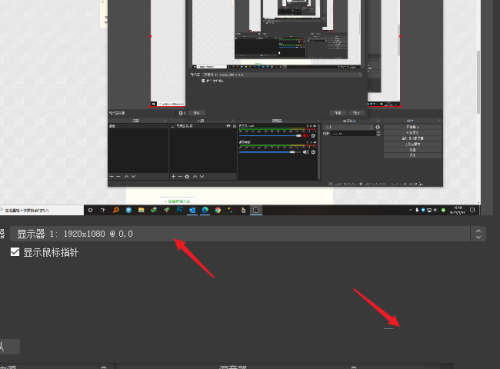Click the top Controls panel button in preview
This screenshot has height=369, width=500.
[413, 127]
